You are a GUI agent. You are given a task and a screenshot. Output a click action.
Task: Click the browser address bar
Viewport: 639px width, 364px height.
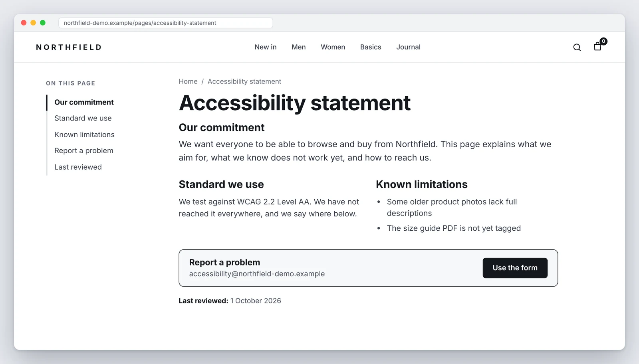tap(166, 23)
